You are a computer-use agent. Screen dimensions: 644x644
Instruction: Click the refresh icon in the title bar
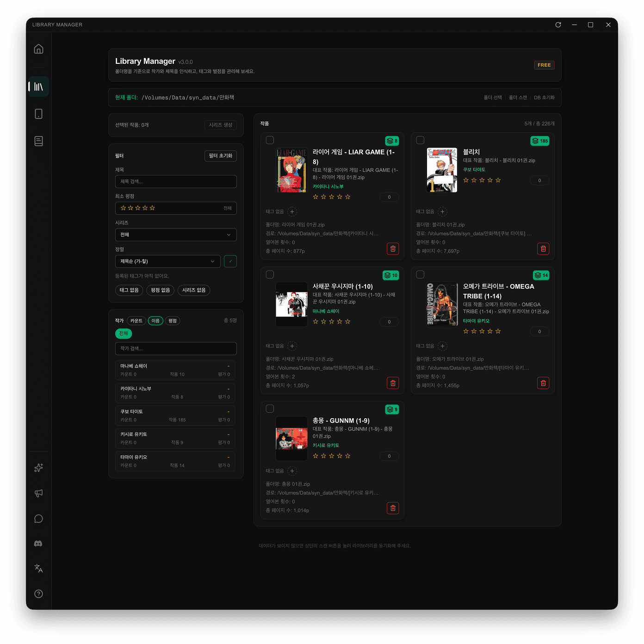pyautogui.click(x=558, y=25)
